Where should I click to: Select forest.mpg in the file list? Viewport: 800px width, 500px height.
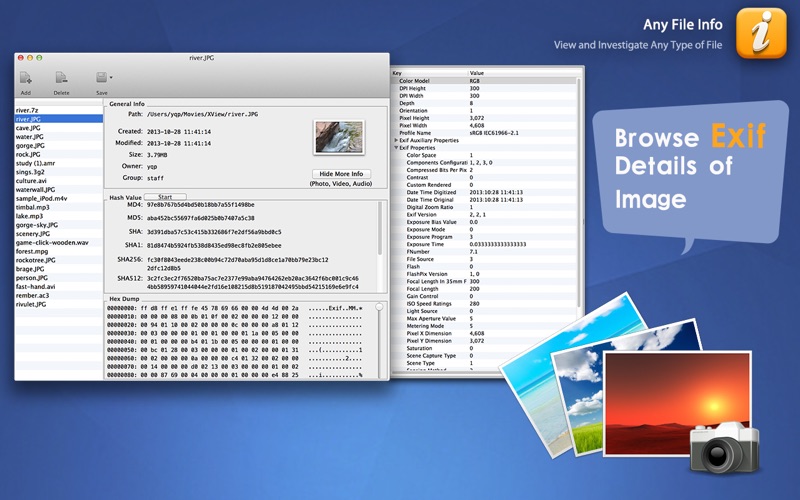click(x=59, y=251)
